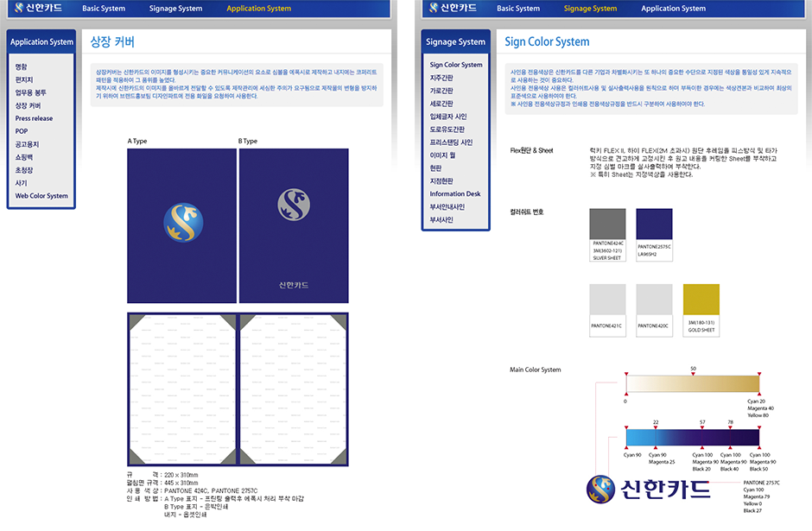Select the highlighted Signage System tab in the right header
Screen dimensions: 812x531
point(590,9)
